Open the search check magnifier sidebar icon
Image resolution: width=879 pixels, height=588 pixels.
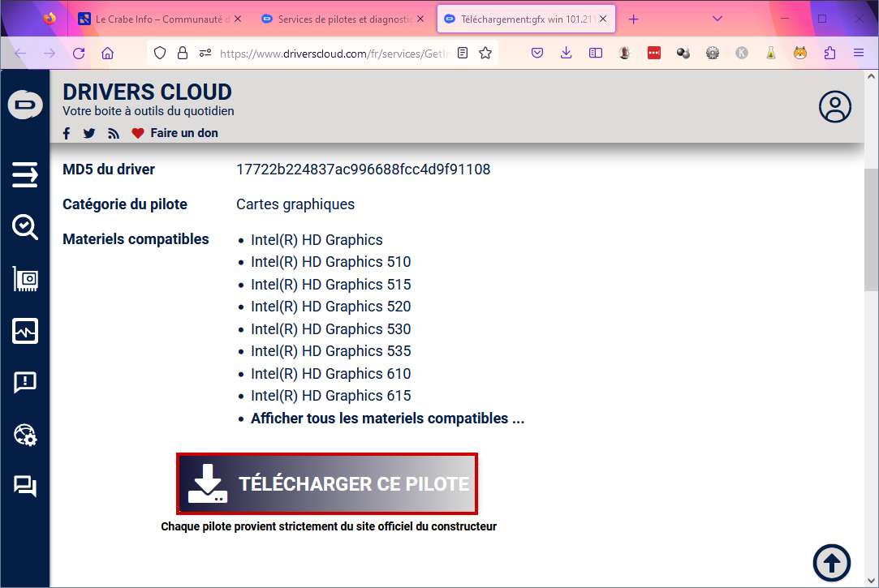[x=24, y=227]
